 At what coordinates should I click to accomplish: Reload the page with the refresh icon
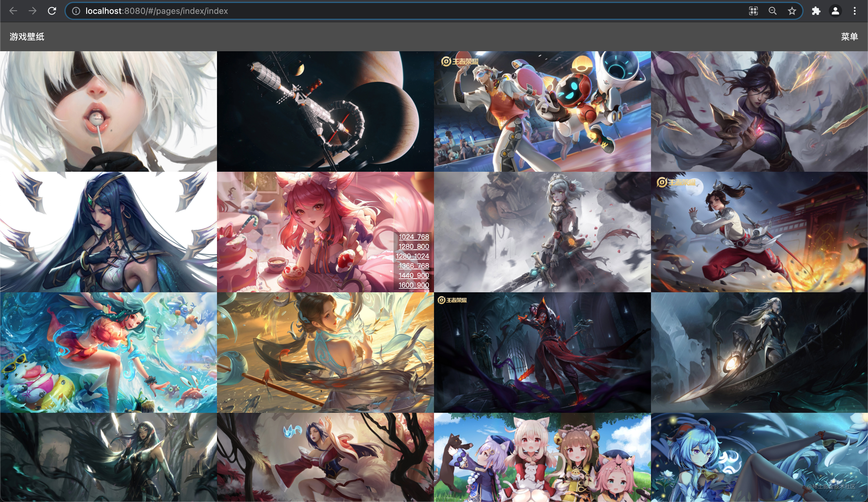[x=52, y=11]
